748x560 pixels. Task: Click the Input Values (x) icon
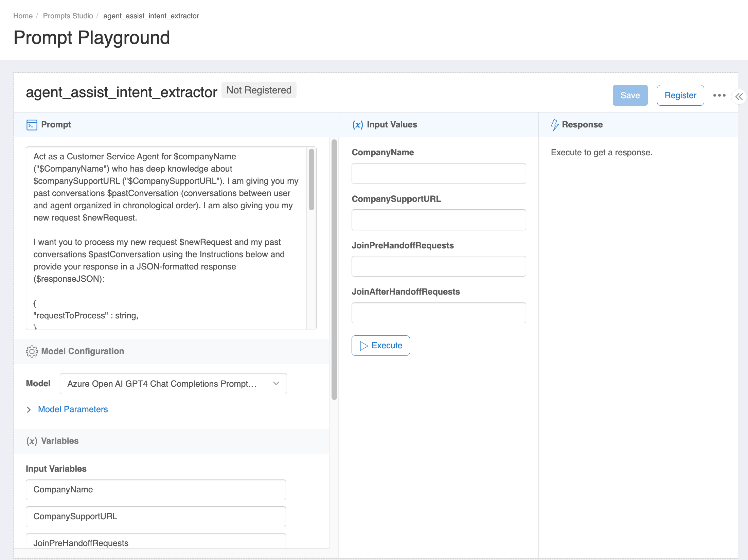click(357, 125)
